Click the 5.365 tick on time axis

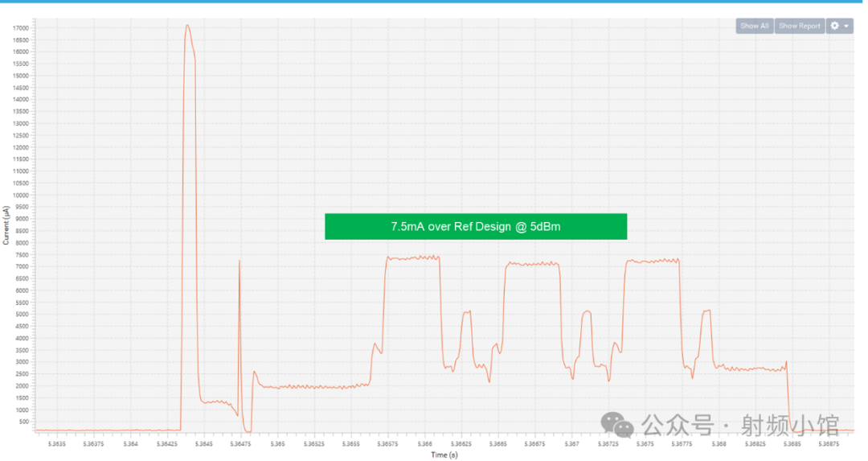(x=277, y=443)
